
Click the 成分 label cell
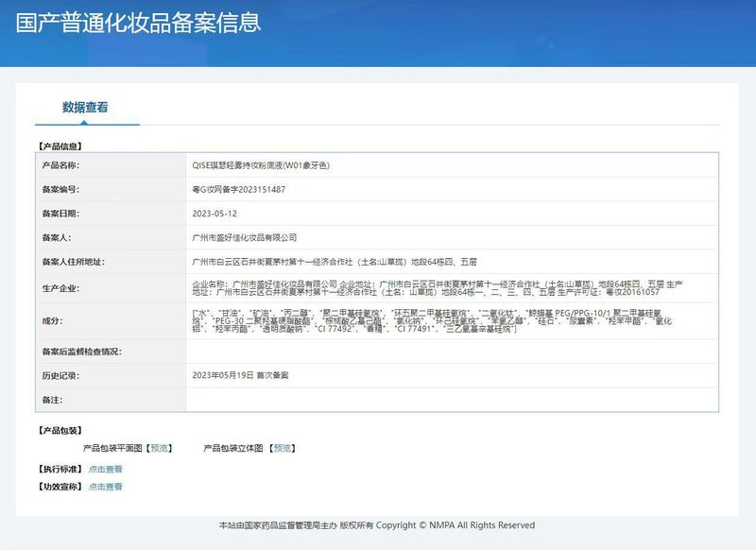click(111, 321)
